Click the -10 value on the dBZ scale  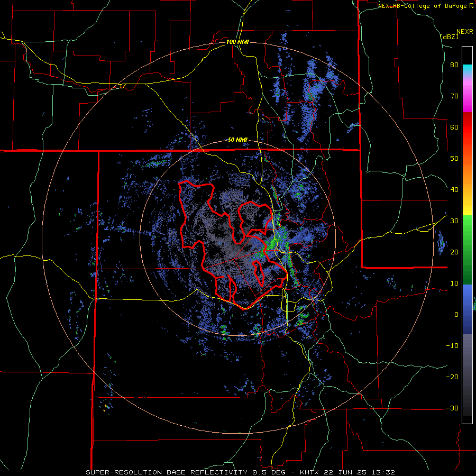click(x=452, y=346)
